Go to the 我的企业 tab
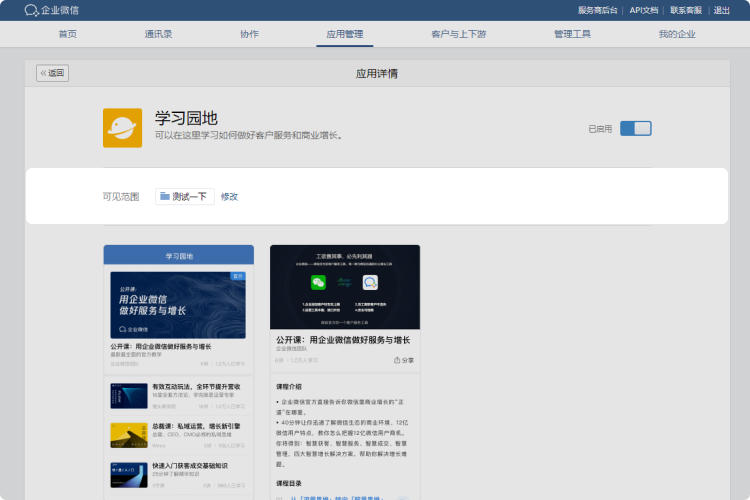The height and width of the screenshot is (500, 750). coord(677,34)
